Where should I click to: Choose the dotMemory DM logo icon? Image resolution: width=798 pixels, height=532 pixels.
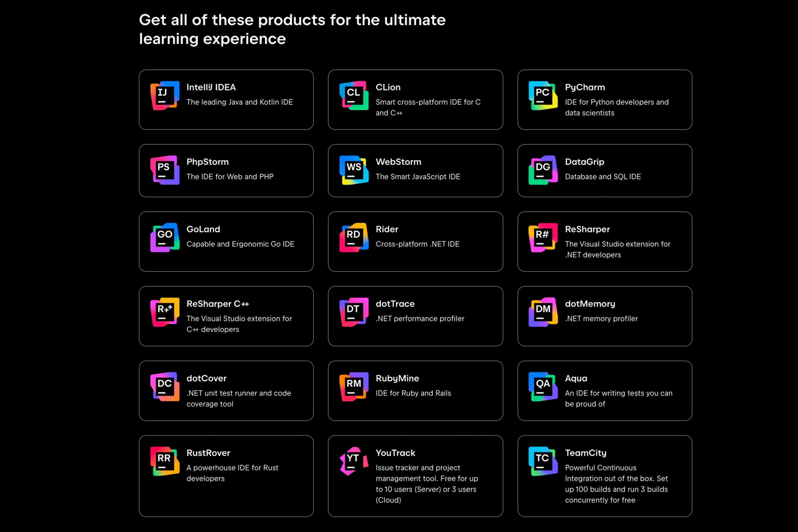(543, 312)
